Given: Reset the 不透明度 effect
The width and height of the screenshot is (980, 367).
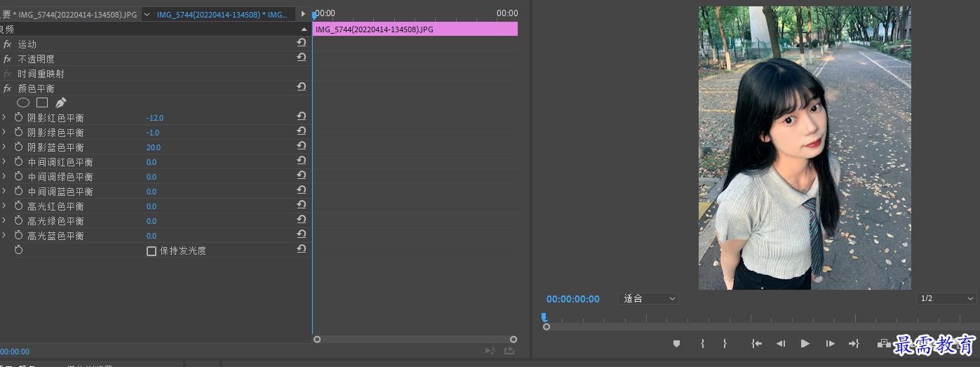Looking at the screenshot, I should pos(301,58).
